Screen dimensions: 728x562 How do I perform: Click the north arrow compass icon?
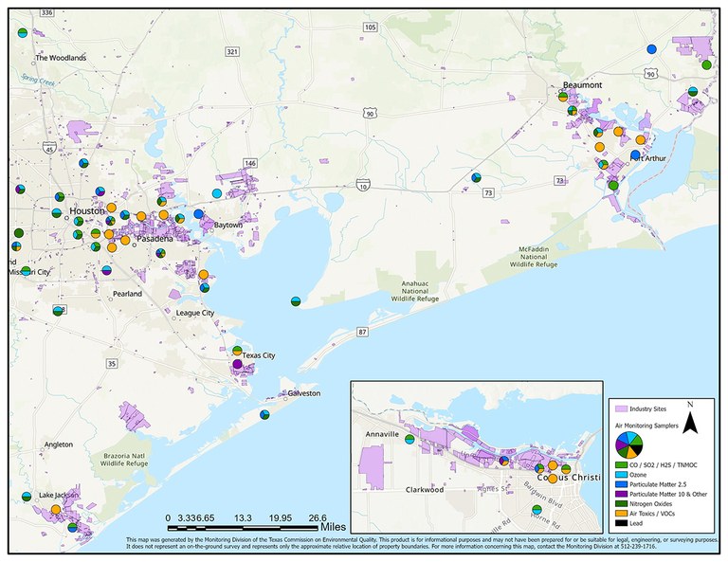[692, 418]
